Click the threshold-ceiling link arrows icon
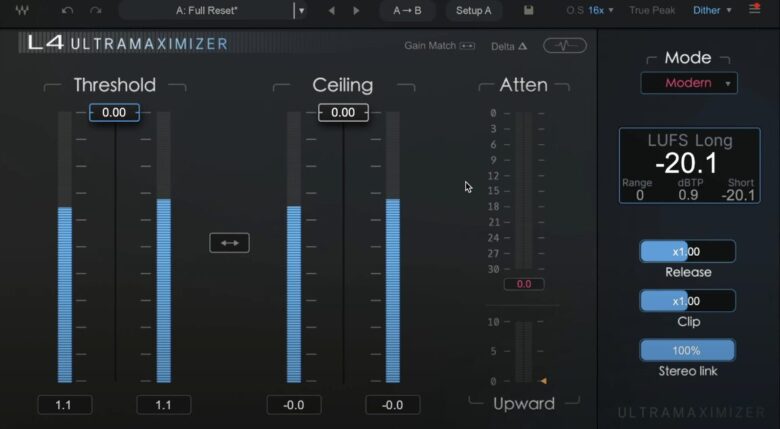Screen dimensions: 780x429 tap(229, 243)
